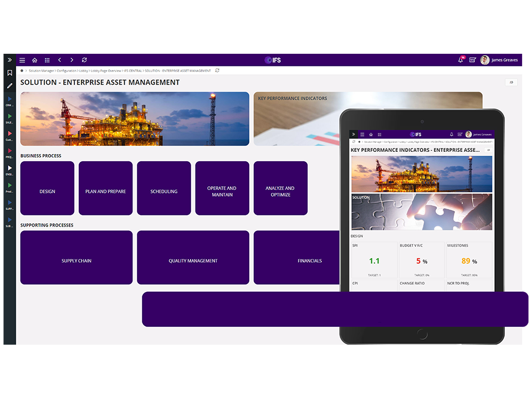Image resolution: width=532 pixels, height=399 pixels.
Task: Open the SCHEDULING tile
Action: (164, 188)
